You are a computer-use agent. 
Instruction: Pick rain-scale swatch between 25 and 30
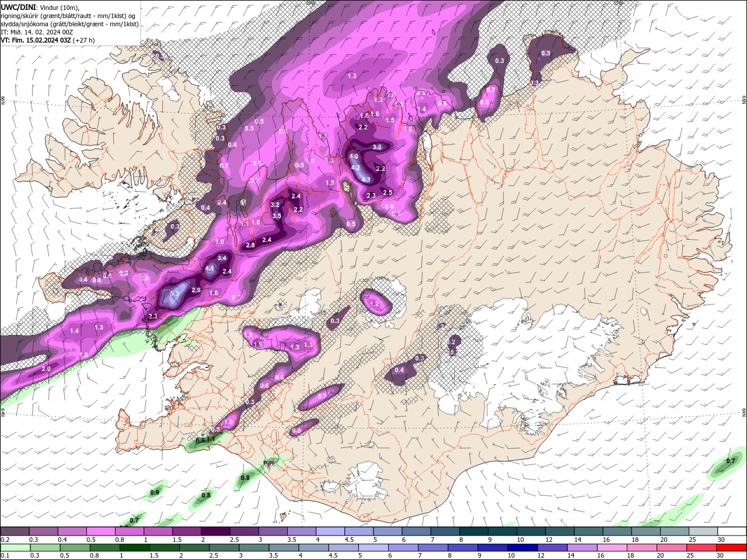[701, 548]
